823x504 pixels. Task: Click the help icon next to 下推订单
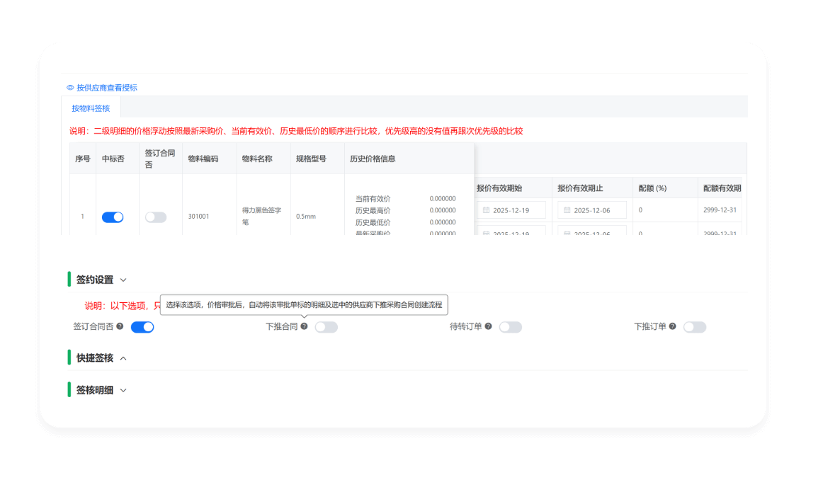[673, 326]
